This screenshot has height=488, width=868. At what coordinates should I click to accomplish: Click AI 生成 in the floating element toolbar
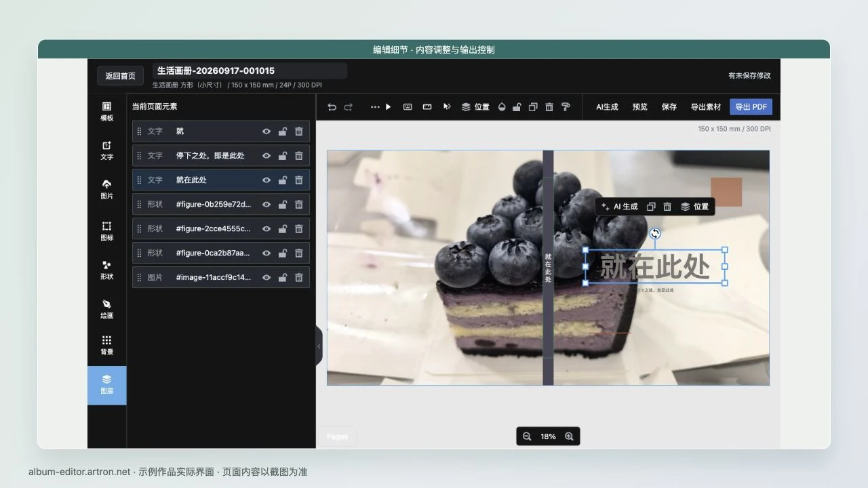[620, 207]
